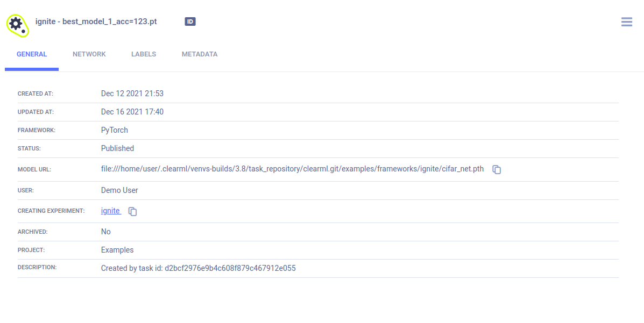
Task: Click the Examples project value
Action: click(117, 250)
